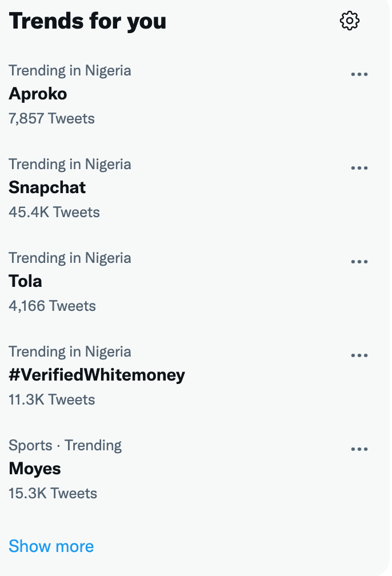Click the 7,857 Tweets count
The height and width of the screenshot is (576, 392).
pos(51,119)
